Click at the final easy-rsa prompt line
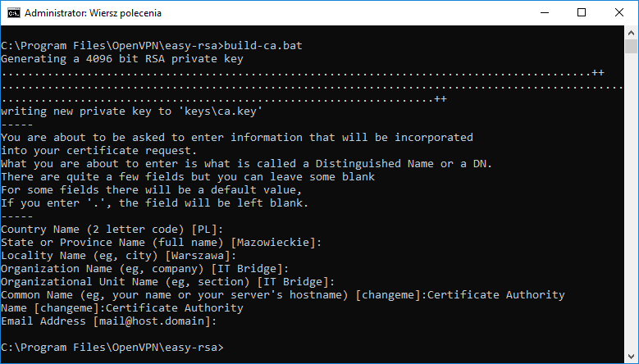This screenshot has height=364, width=639. (x=112, y=348)
